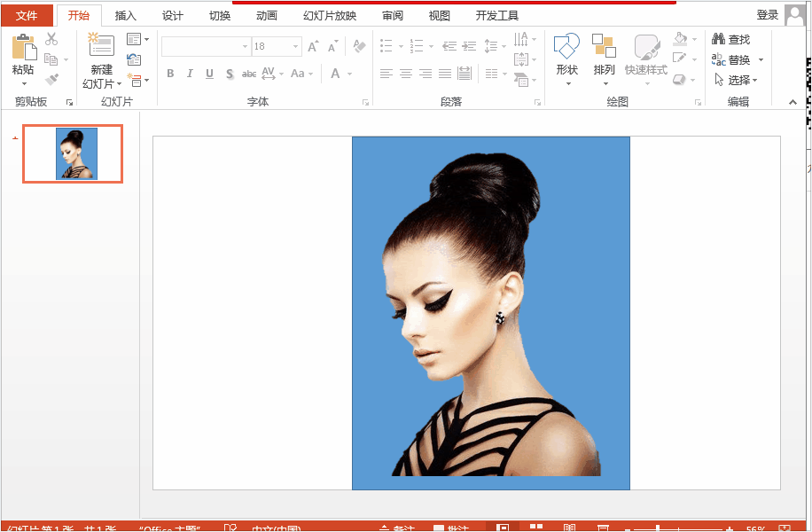The height and width of the screenshot is (532, 812).
Task: Toggle Bold formatting
Action: tap(170, 74)
